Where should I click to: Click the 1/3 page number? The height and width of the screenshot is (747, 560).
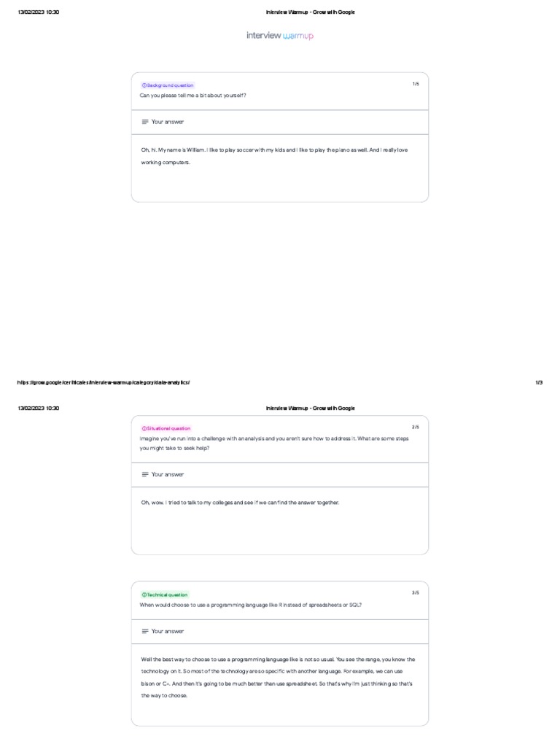click(539, 382)
